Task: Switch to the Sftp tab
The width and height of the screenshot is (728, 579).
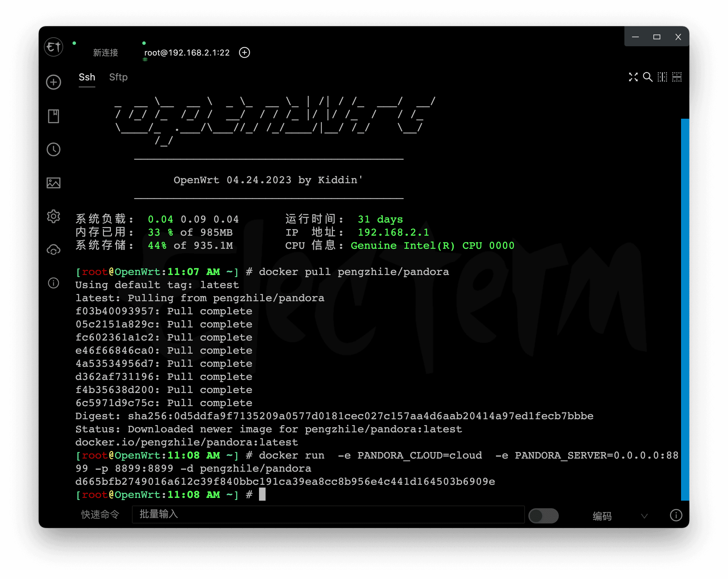Action: (x=118, y=77)
